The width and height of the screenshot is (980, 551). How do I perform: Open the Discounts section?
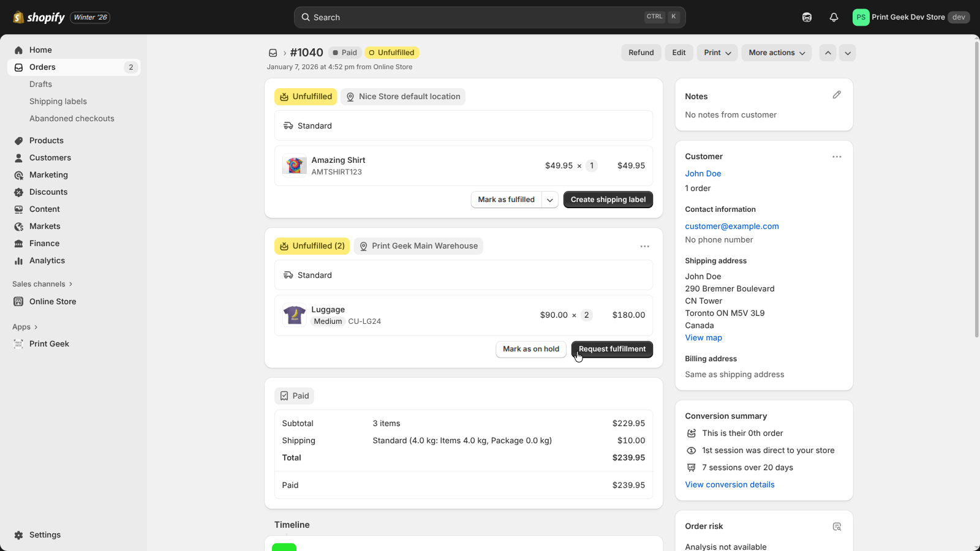pos(48,192)
